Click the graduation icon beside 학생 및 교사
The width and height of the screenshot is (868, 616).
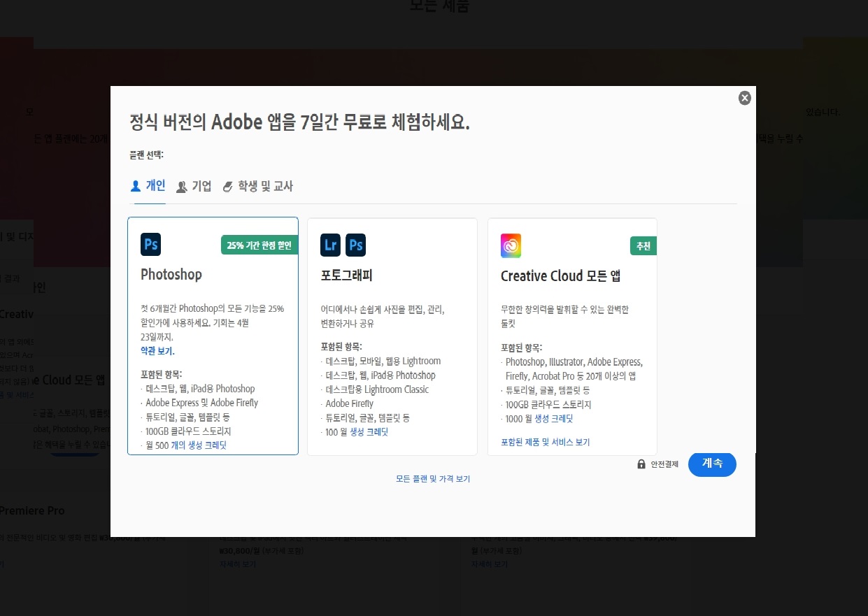coord(227,187)
